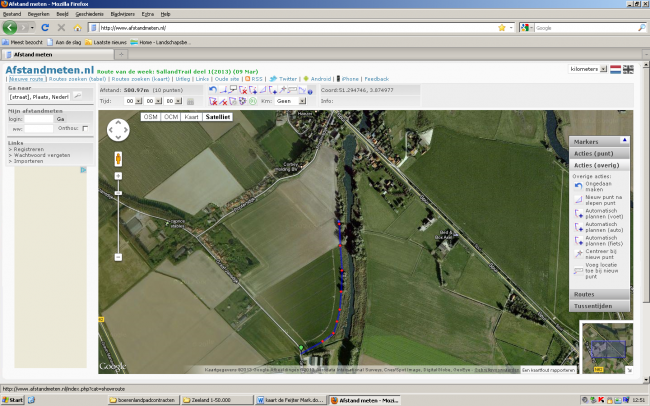The width and height of the screenshot is (650, 406).
Task: Open the Bewerken menu
Action: coord(39,14)
